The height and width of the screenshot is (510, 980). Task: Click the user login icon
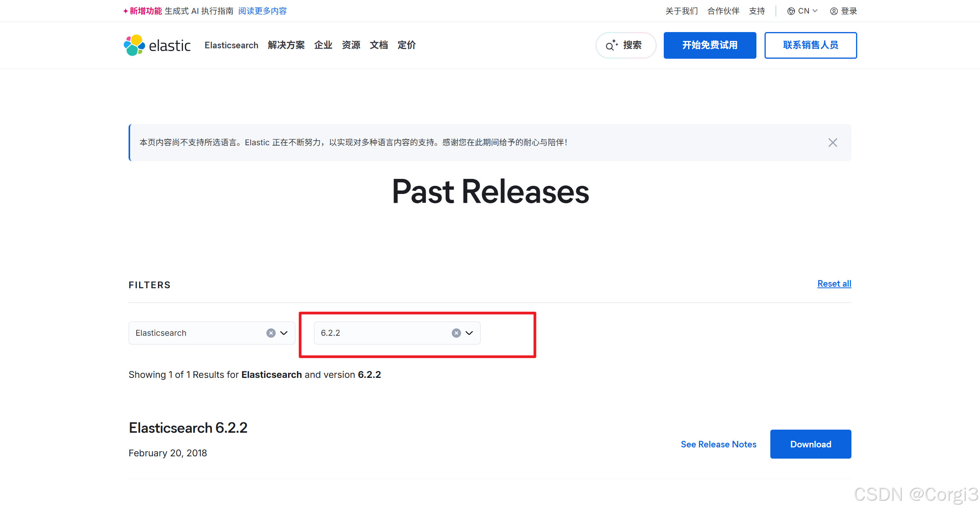click(x=834, y=11)
